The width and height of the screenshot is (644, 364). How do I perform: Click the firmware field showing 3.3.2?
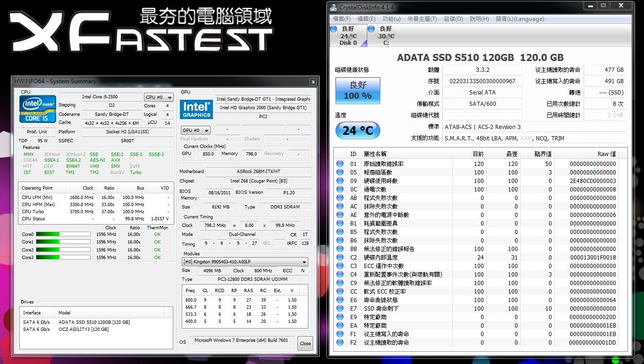pyautogui.click(x=483, y=70)
